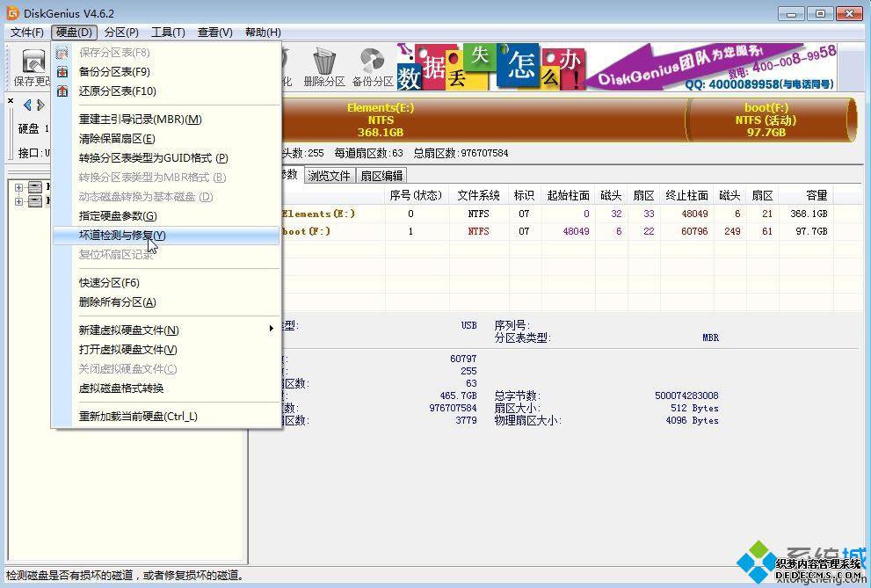Open the 文件(F) menu
The image size is (871, 588).
(x=26, y=33)
